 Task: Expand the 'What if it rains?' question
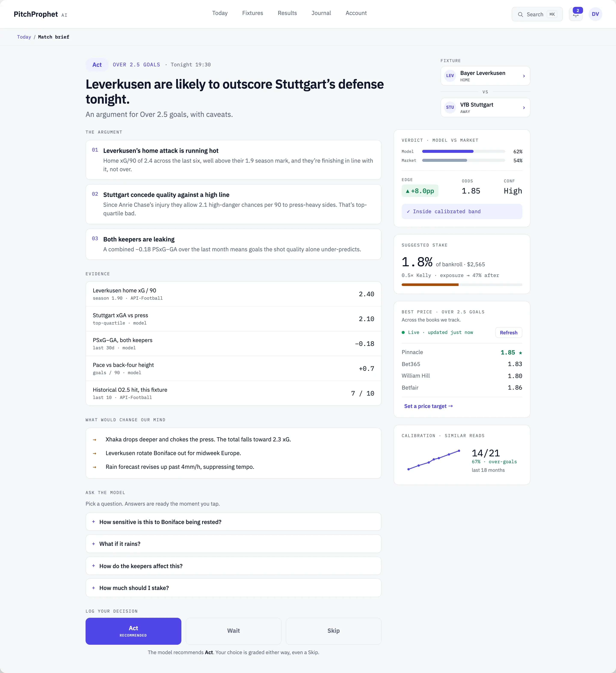[x=233, y=544]
